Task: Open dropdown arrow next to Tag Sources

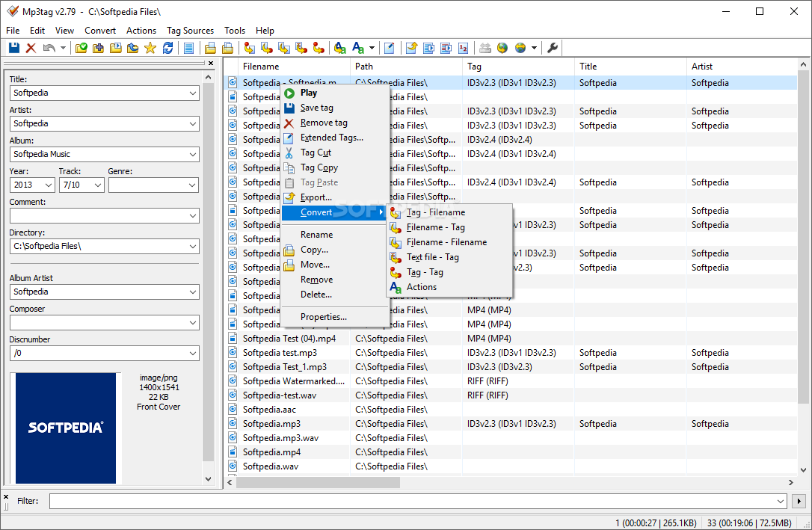Action: tap(534, 48)
